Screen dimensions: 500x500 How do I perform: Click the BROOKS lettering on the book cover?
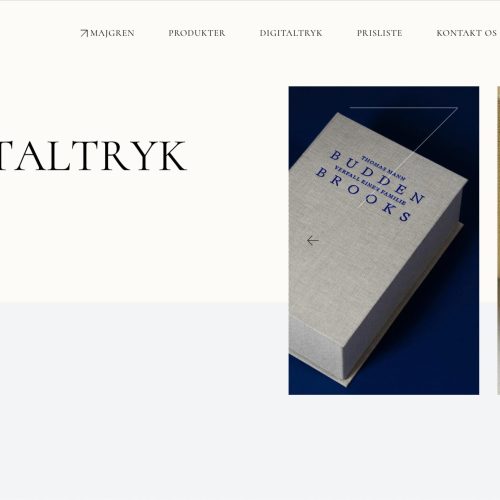click(364, 195)
